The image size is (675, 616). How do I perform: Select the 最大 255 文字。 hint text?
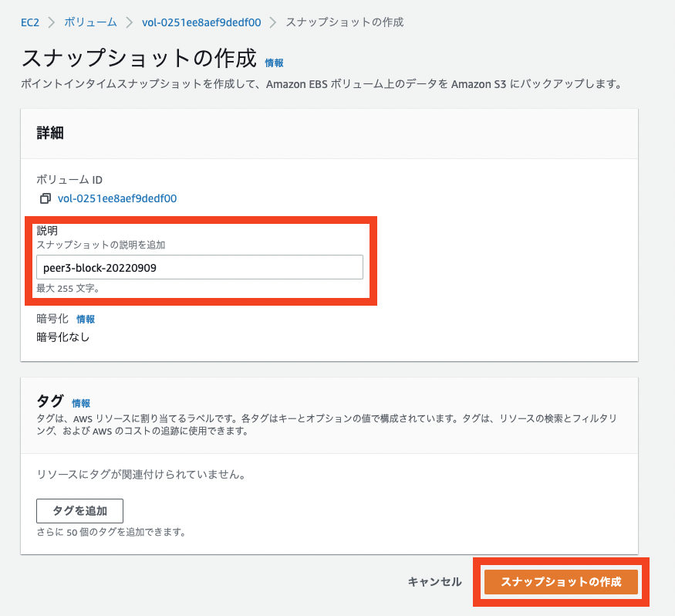click(68, 289)
